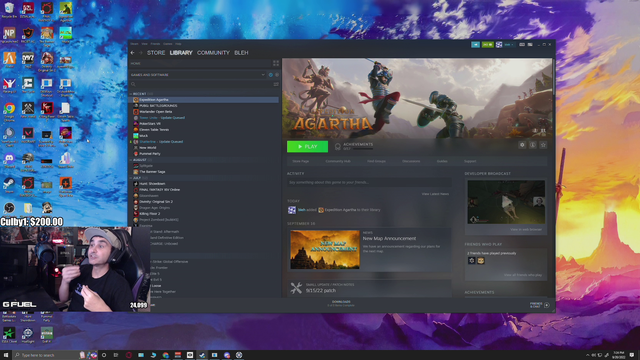Open the Steam menu
The image size is (640, 360).
point(134,44)
